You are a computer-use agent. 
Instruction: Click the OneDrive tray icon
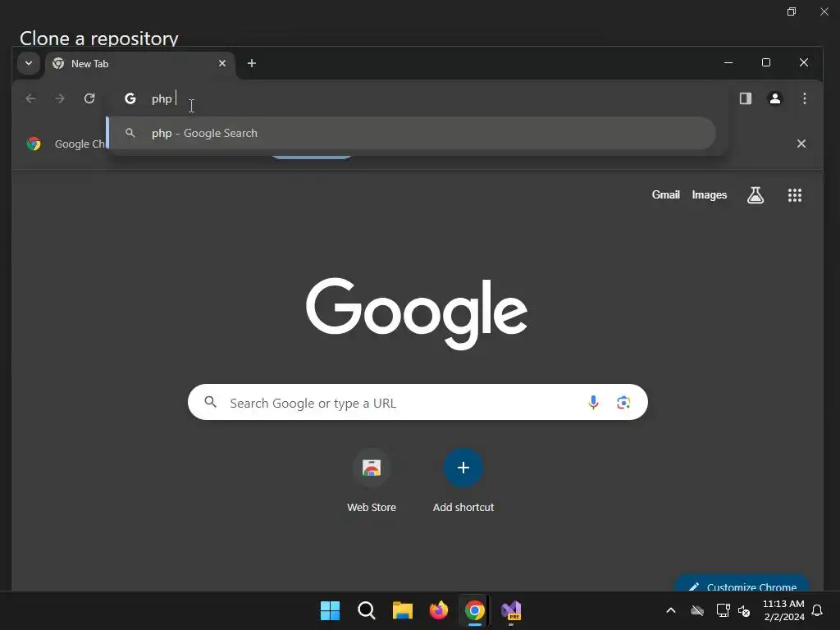pyautogui.click(x=697, y=610)
